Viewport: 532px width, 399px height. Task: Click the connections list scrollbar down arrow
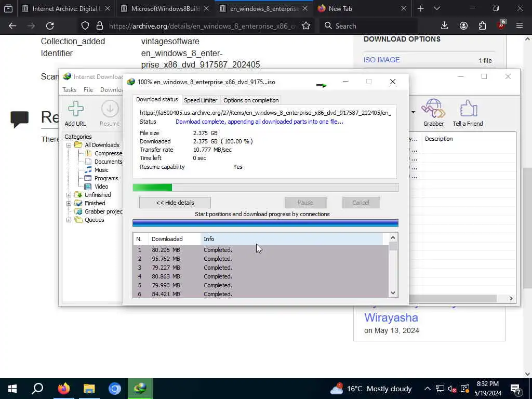coord(393,293)
